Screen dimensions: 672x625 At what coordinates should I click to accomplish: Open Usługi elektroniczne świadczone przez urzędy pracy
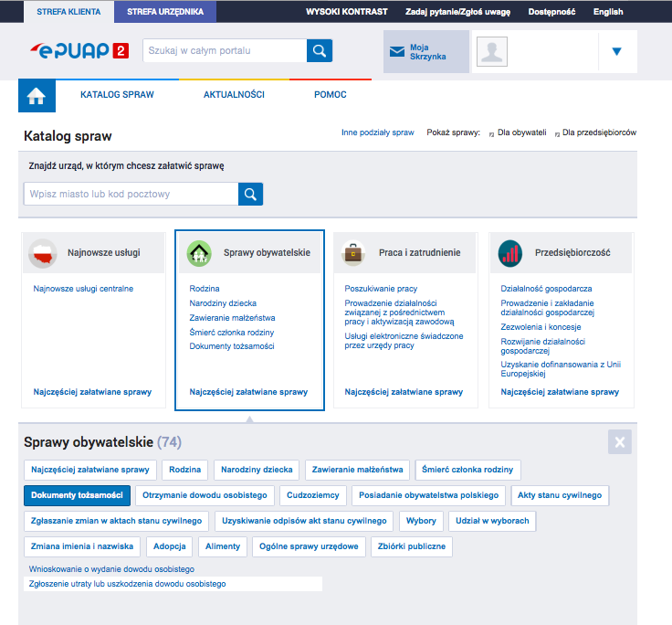pos(404,341)
